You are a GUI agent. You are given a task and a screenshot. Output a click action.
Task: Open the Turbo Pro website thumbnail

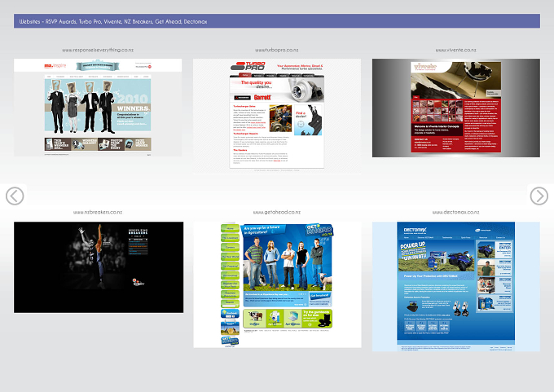[x=277, y=117]
